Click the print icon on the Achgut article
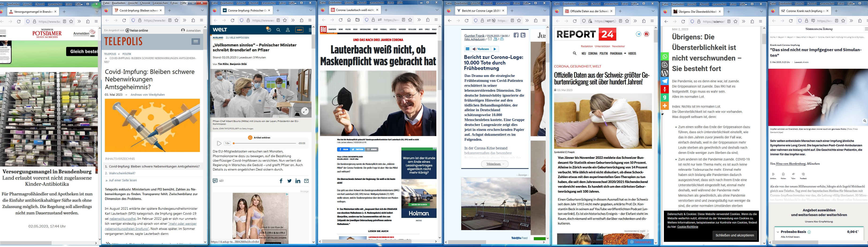Viewport: 868px width, 247px height. [x=502, y=39]
